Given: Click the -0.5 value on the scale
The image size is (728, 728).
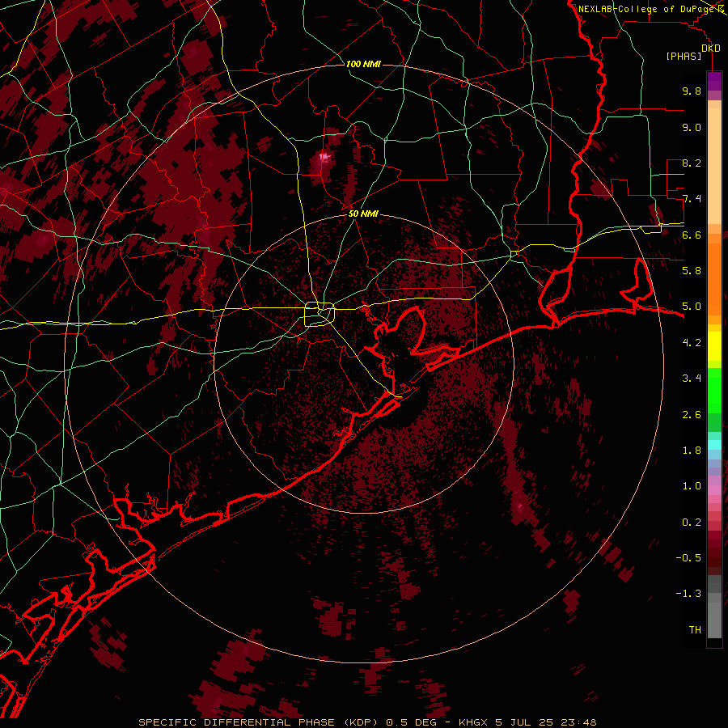Looking at the screenshot, I should click(688, 557).
